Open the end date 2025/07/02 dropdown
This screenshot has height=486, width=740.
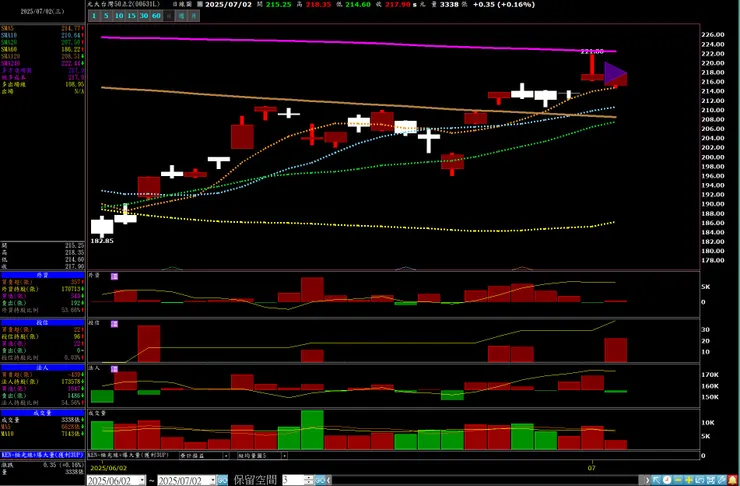pos(213,480)
